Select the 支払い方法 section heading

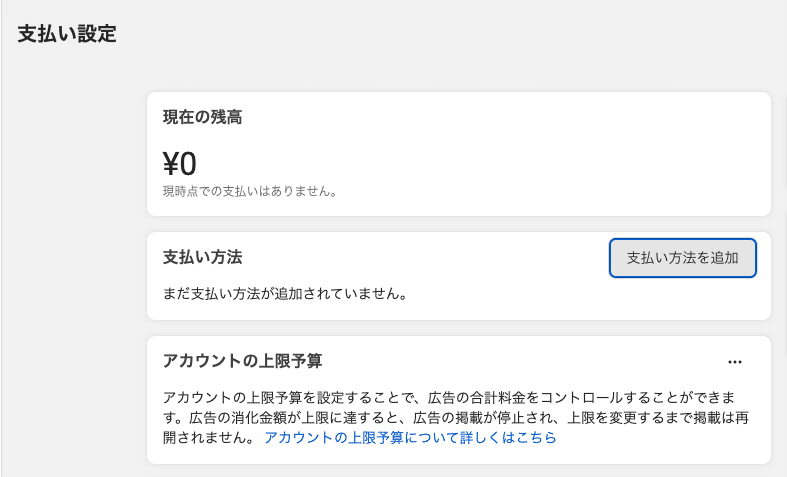[202, 257]
